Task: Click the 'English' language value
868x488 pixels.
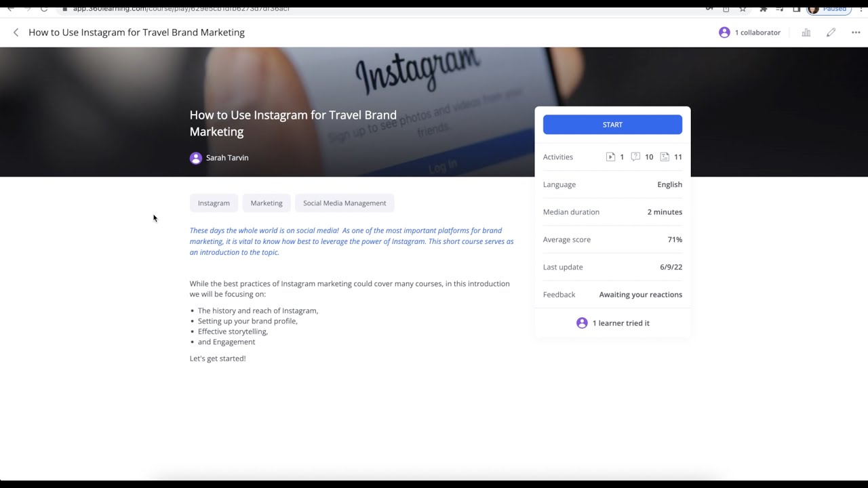Action: (x=669, y=184)
